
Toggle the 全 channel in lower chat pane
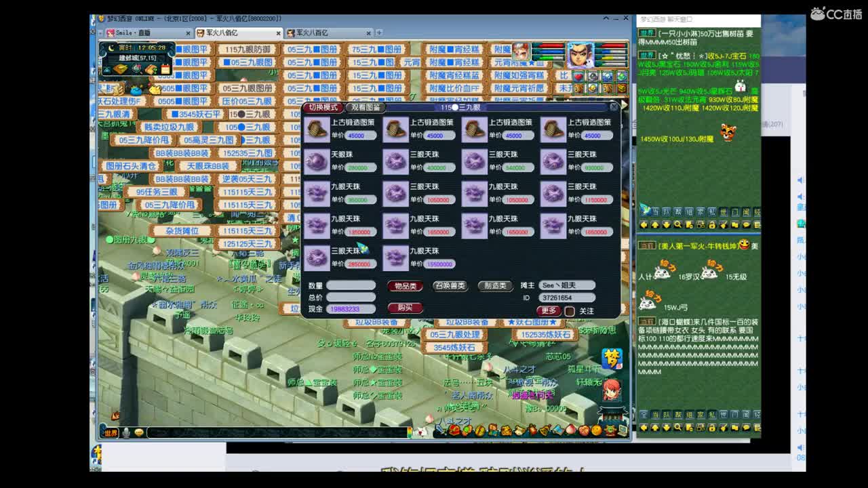[x=644, y=415]
